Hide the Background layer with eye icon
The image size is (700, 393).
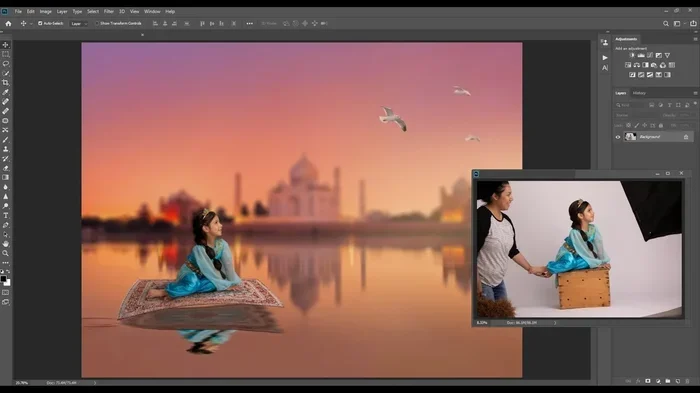coord(618,137)
